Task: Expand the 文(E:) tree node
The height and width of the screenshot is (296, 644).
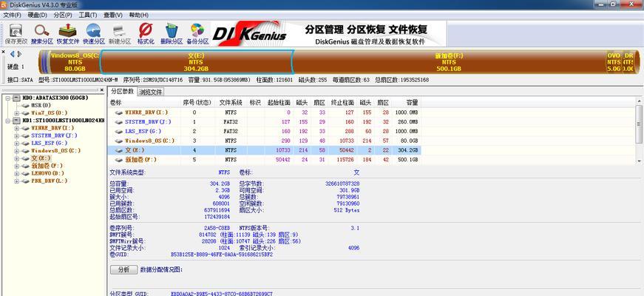Action: (17, 158)
